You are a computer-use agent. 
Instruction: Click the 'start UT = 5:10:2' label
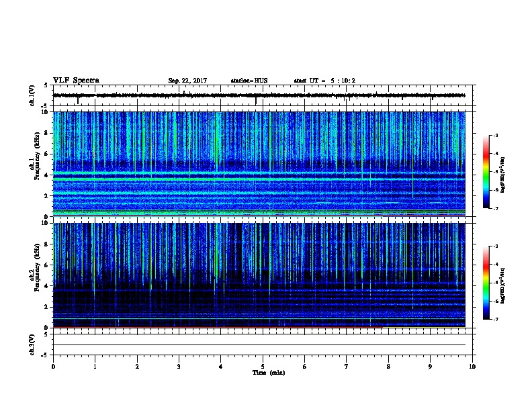click(x=324, y=81)
